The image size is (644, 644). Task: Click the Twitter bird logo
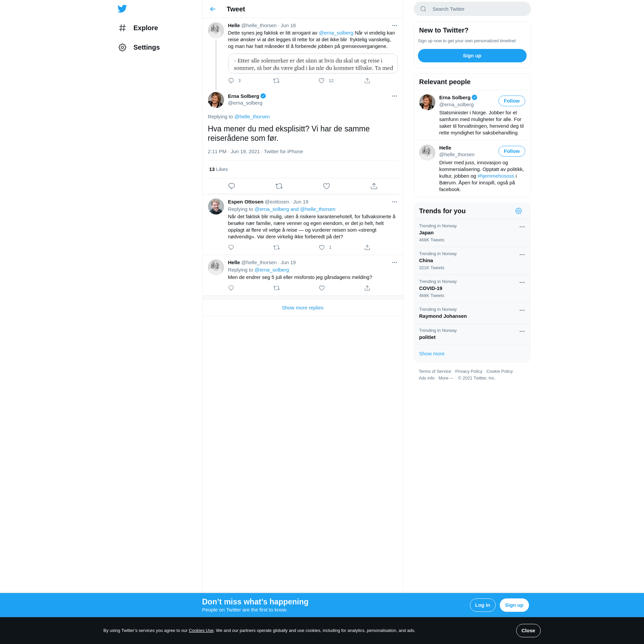point(122,9)
